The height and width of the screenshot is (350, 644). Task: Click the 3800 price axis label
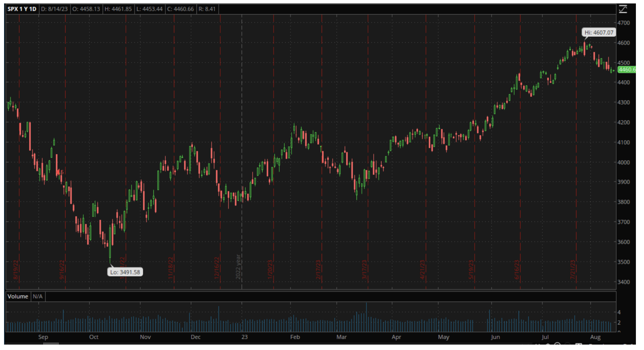coord(623,202)
